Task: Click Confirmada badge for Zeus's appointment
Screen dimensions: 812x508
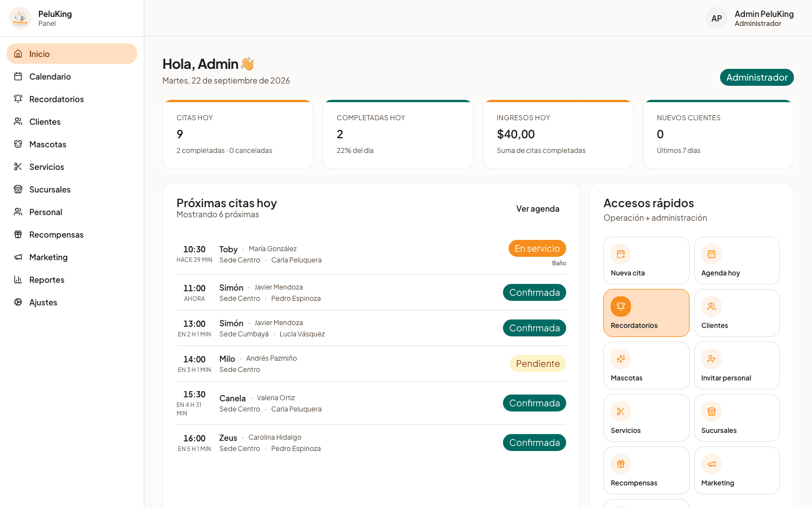Action: pyautogui.click(x=535, y=443)
